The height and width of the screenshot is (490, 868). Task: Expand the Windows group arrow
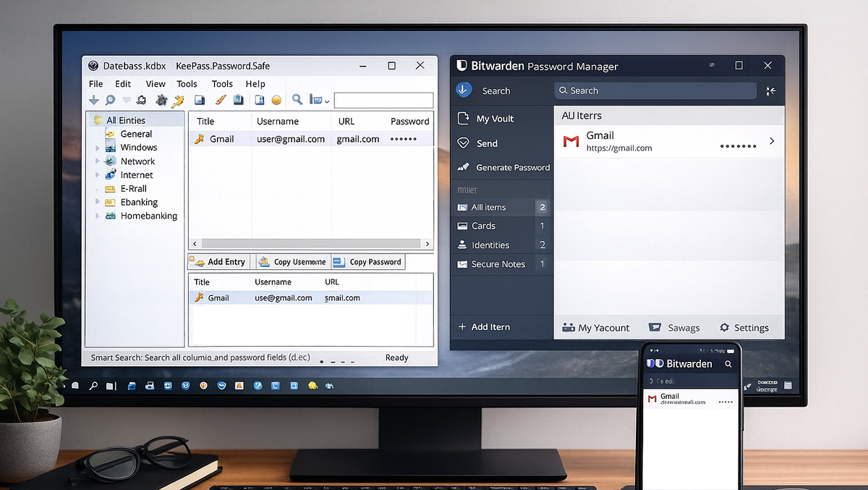point(98,148)
